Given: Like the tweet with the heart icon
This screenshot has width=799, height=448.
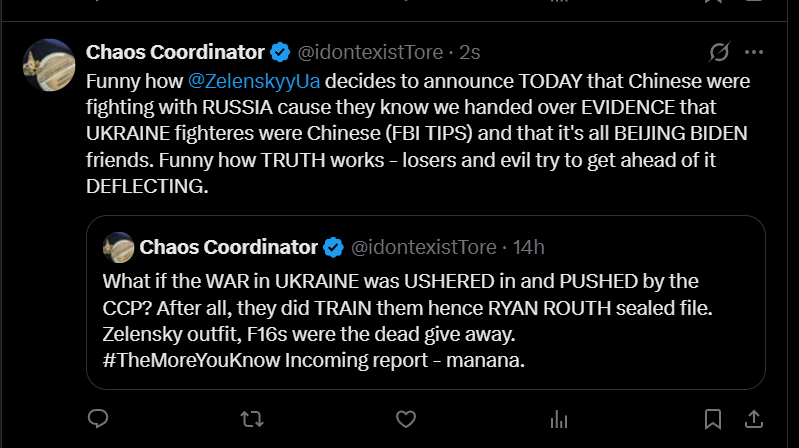Looking at the screenshot, I should 405,418.
